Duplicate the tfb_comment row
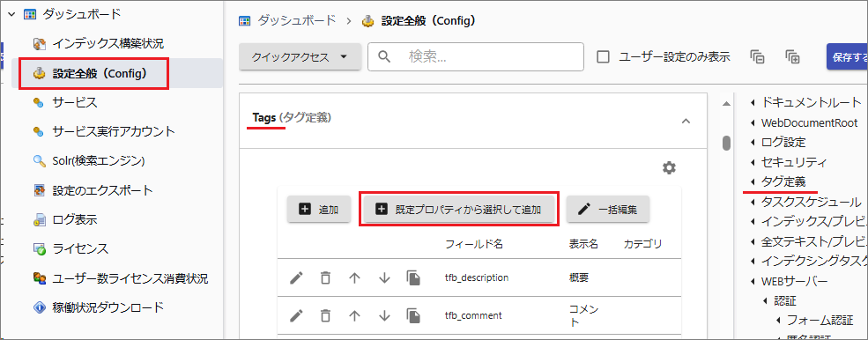This screenshot has height=340, width=868. 413,316
